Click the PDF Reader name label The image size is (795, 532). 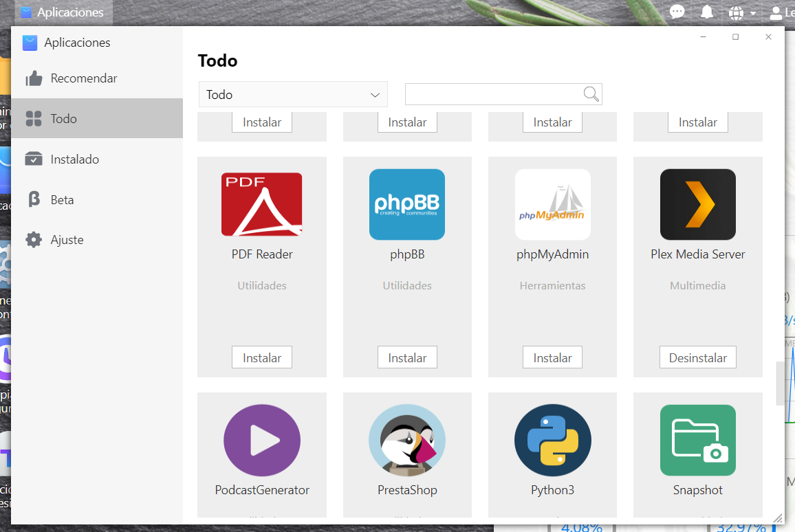pyautogui.click(x=261, y=254)
